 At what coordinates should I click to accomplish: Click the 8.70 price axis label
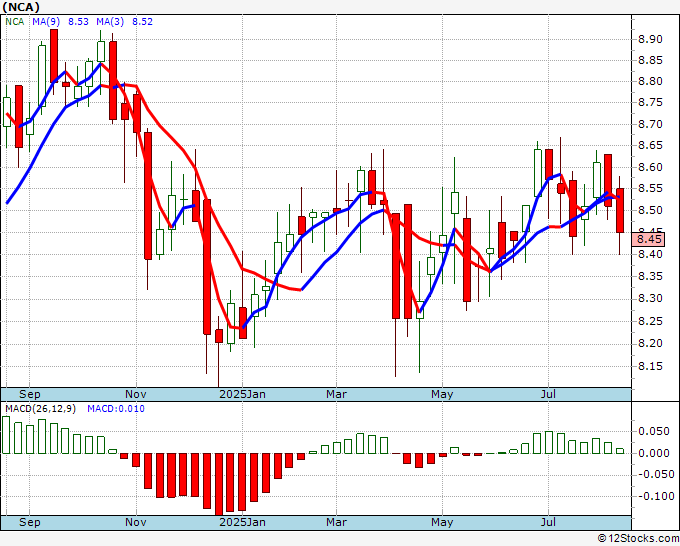click(650, 124)
